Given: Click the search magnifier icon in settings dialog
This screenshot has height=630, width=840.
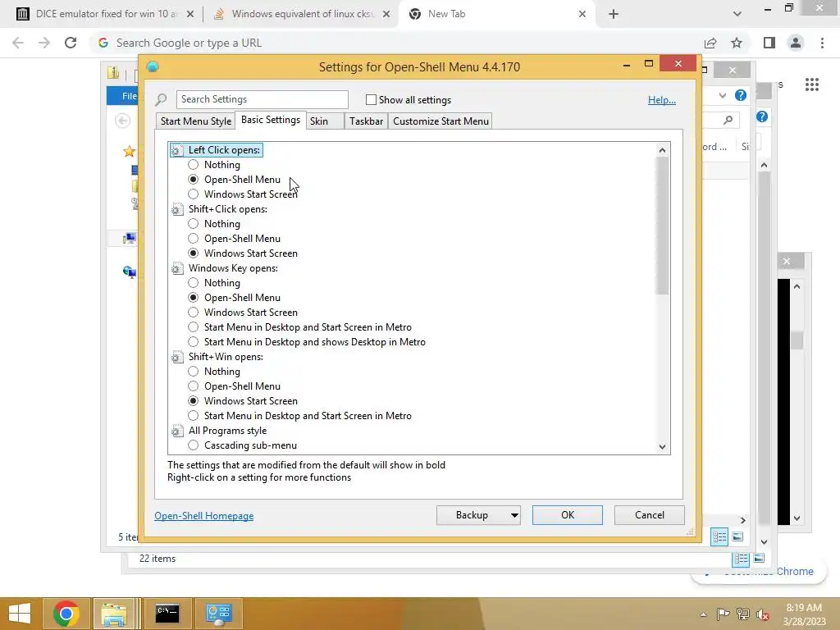Looking at the screenshot, I should coord(161,99).
